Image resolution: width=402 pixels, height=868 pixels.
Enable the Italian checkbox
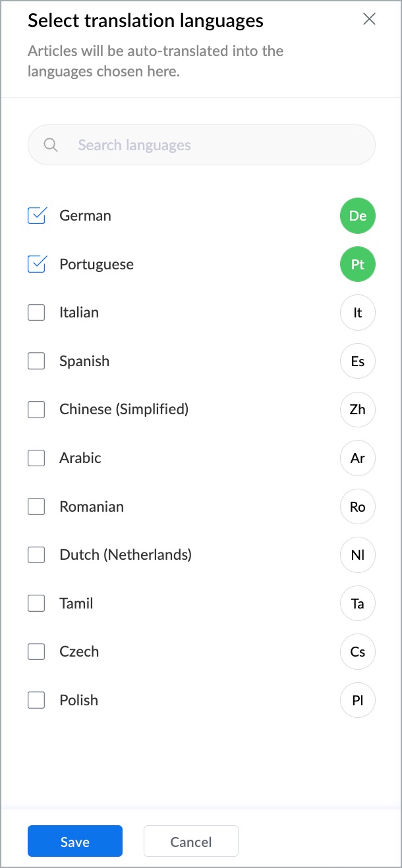(x=36, y=312)
